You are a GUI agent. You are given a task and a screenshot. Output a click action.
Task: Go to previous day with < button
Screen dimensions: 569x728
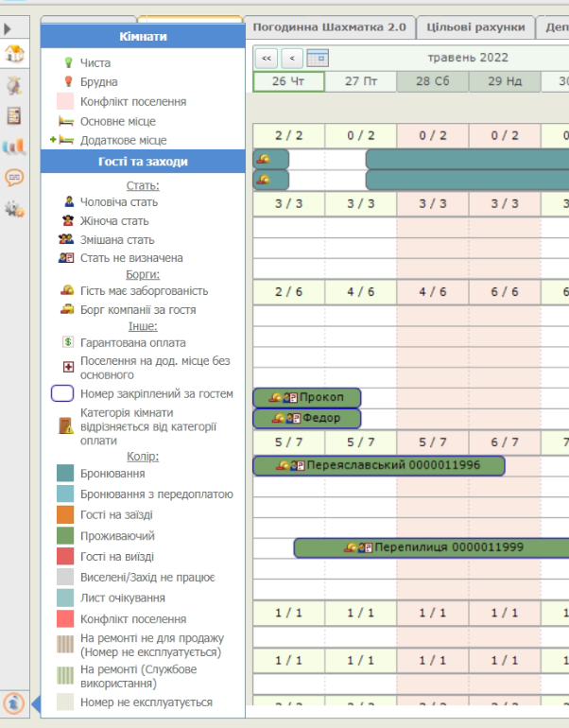(x=292, y=58)
